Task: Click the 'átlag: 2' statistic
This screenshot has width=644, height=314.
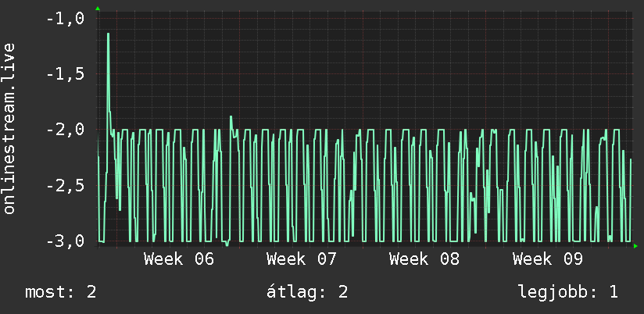Action: (307, 292)
